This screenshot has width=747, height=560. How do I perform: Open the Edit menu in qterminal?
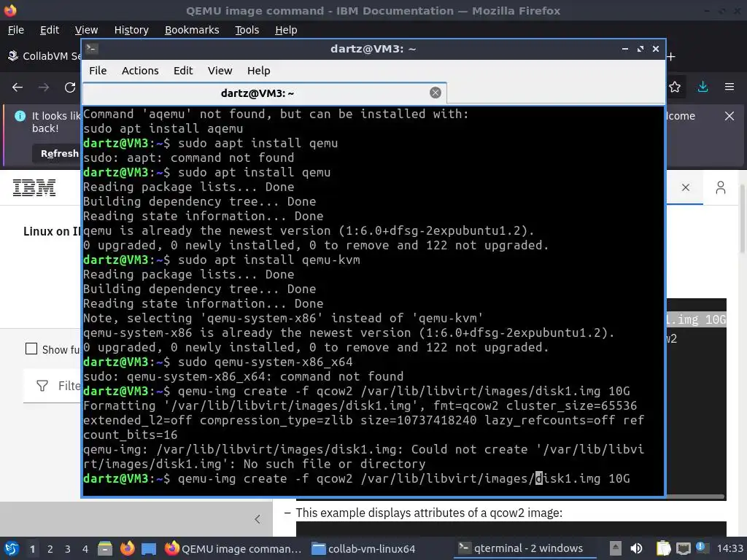point(183,71)
